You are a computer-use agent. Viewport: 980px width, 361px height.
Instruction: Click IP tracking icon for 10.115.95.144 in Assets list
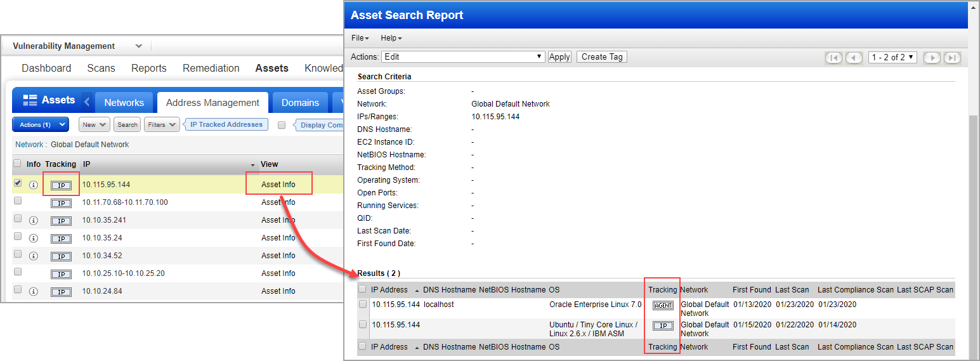click(61, 185)
